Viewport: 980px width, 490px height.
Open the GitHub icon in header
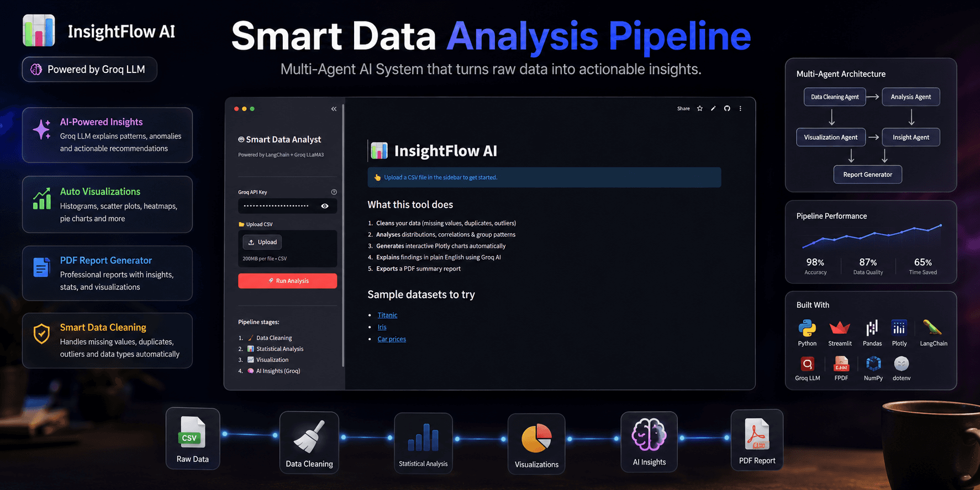[x=727, y=108]
